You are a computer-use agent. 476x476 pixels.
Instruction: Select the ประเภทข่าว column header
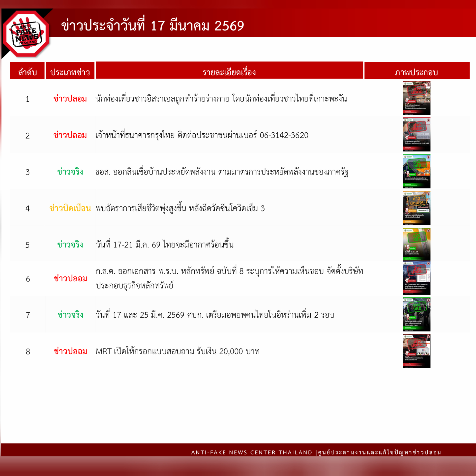70,71
